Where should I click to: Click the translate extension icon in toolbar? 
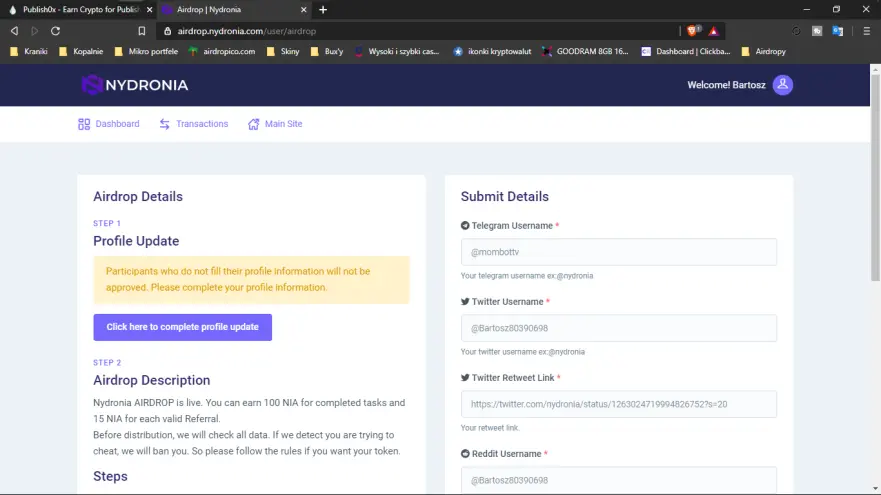838,31
